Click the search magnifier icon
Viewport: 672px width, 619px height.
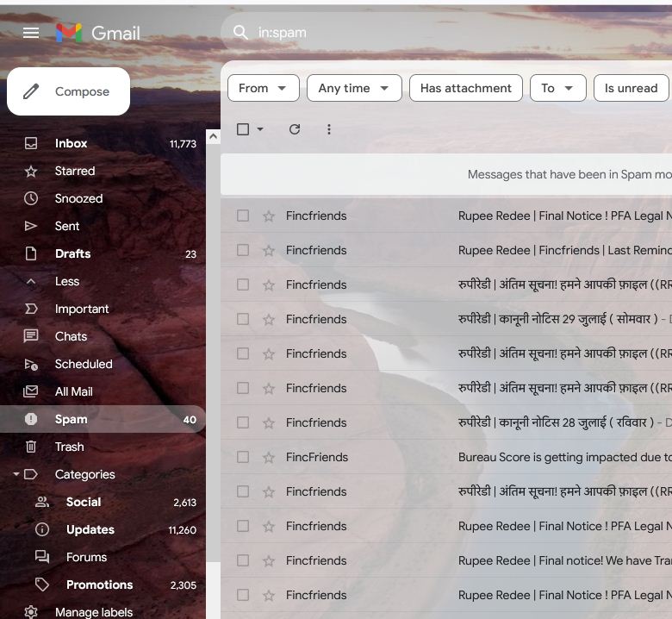[240, 33]
